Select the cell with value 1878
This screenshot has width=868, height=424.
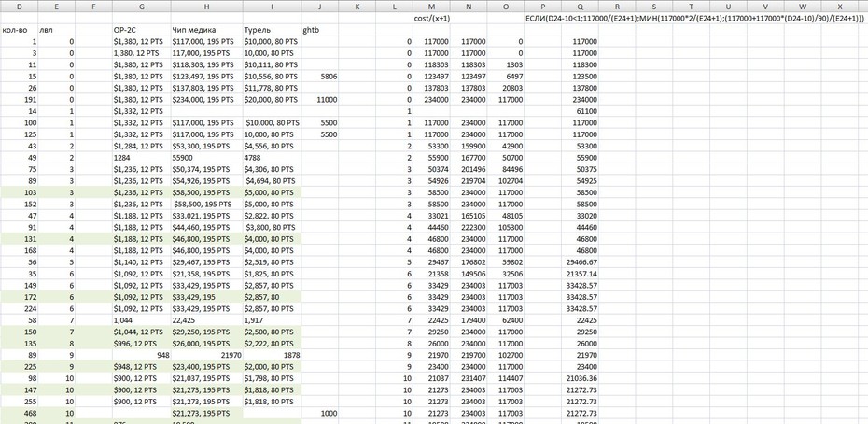(x=272, y=355)
